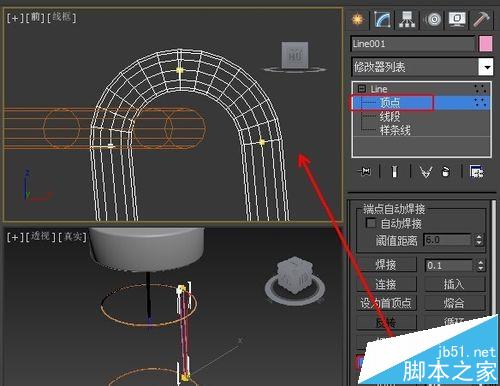Open the [前] viewport view menu
The height and width of the screenshot is (386, 500).
point(35,17)
